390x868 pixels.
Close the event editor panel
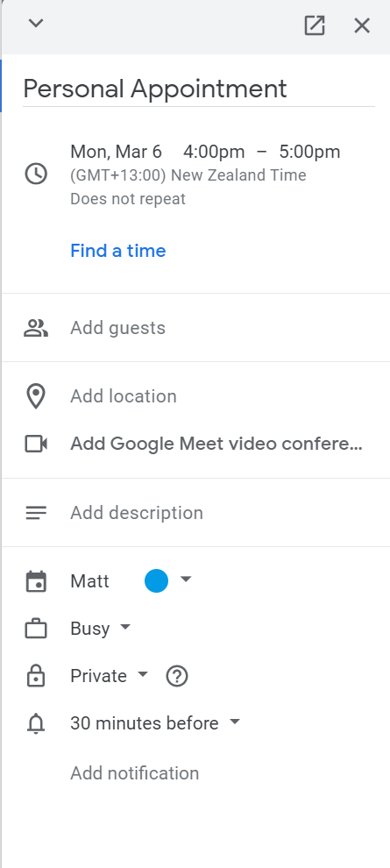click(362, 25)
